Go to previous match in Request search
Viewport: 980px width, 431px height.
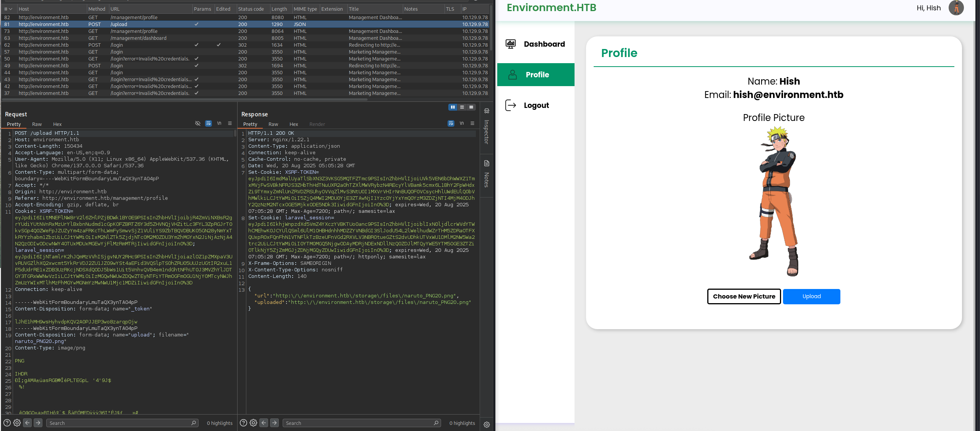[x=28, y=423]
